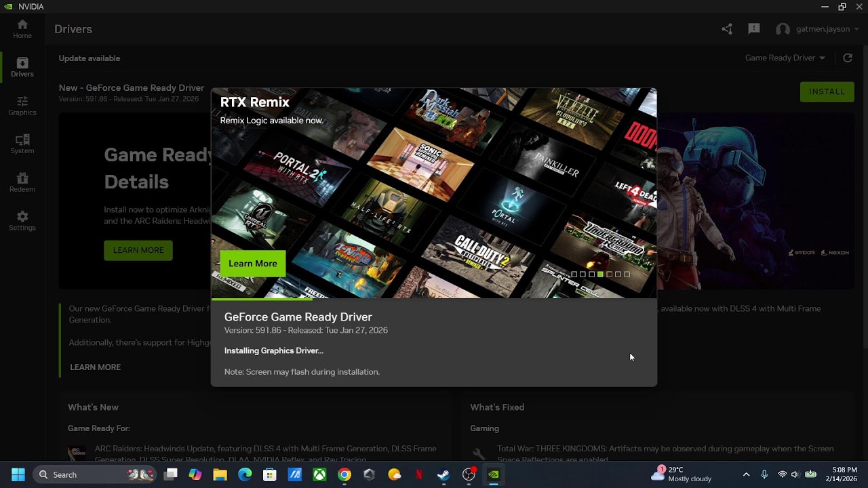
Task: Open the Wi-Fi network icon in the tray
Action: click(x=782, y=474)
